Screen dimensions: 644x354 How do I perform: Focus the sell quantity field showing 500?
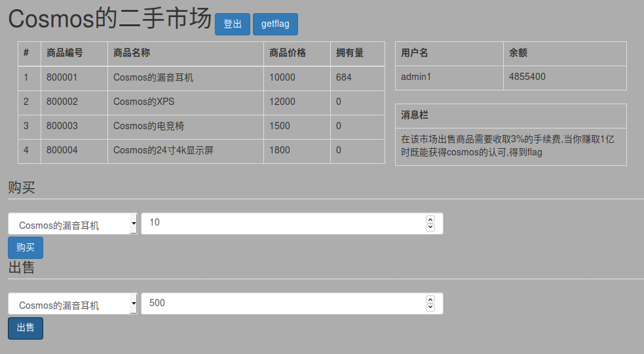(x=282, y=304)
